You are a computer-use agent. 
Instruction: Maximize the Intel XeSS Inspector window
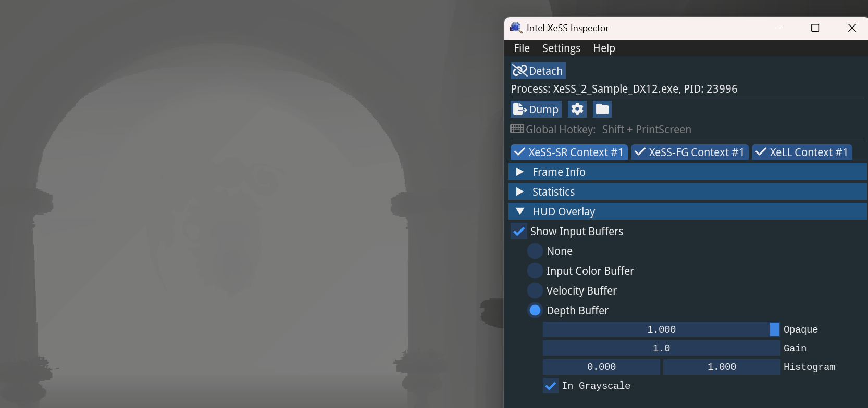[x=815, y=28]
